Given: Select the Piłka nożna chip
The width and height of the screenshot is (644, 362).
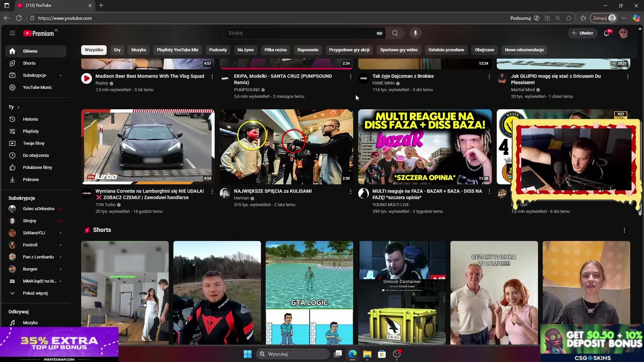Looking at the screenshot, I should click(276, 50).
